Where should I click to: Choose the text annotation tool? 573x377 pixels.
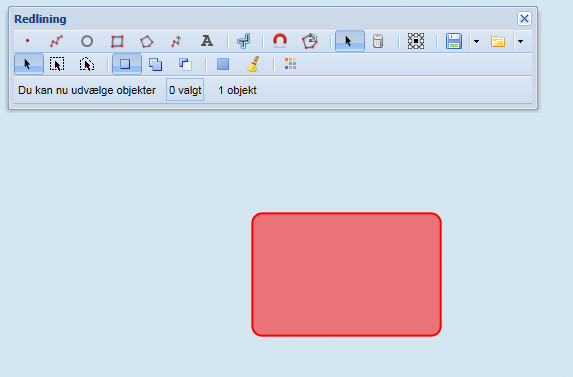(207, 41)
